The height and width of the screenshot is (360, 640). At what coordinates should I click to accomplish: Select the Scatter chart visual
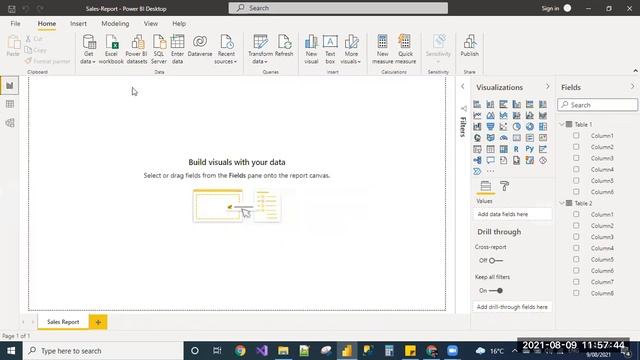click(503, 127)
